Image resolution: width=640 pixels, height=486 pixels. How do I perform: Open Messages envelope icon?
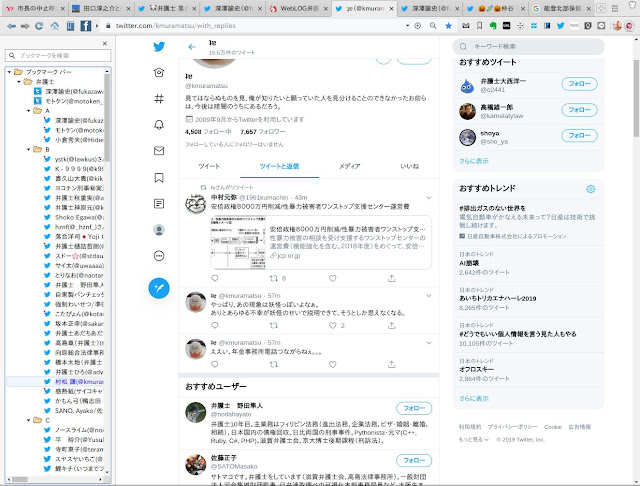pyautogui.click(x=159, y=151)
